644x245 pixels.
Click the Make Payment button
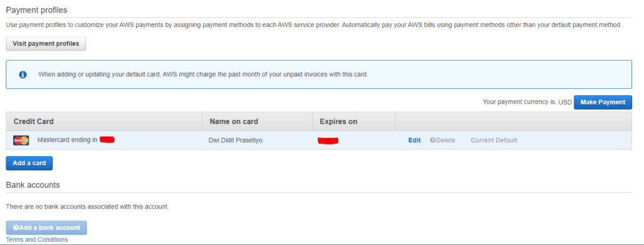(602, 103)
